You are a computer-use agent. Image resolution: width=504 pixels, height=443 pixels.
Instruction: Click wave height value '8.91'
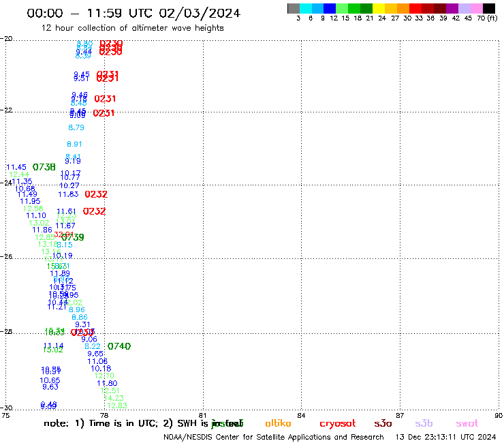click(x=74, y=144)
